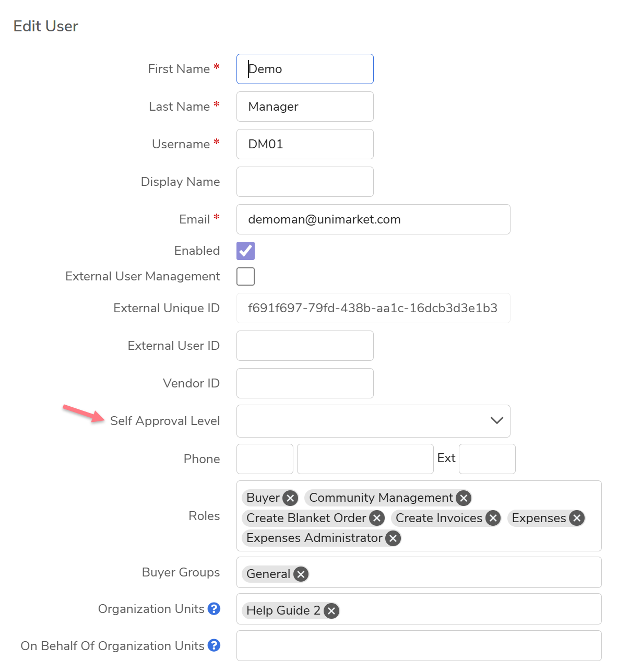Screen dimensions: 629x672
Task: Show help for On Behalf Of Organization Units
Action: click(x=214, y=646)
